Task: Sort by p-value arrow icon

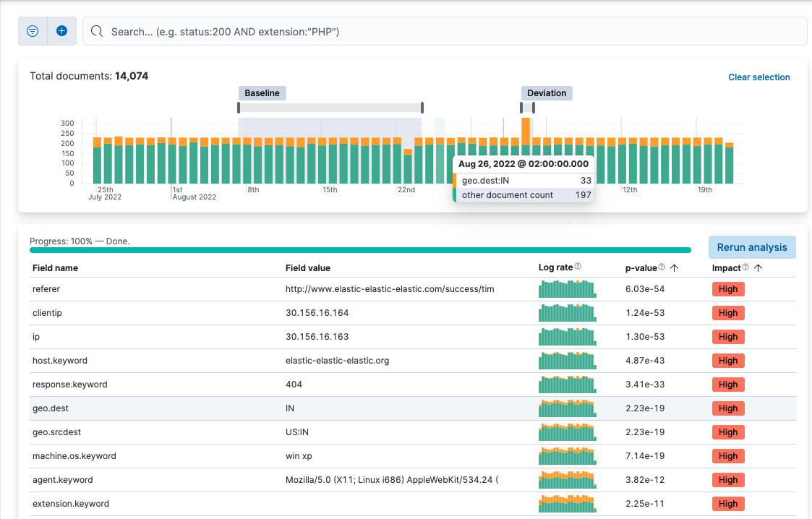Action: pos(675,268)
